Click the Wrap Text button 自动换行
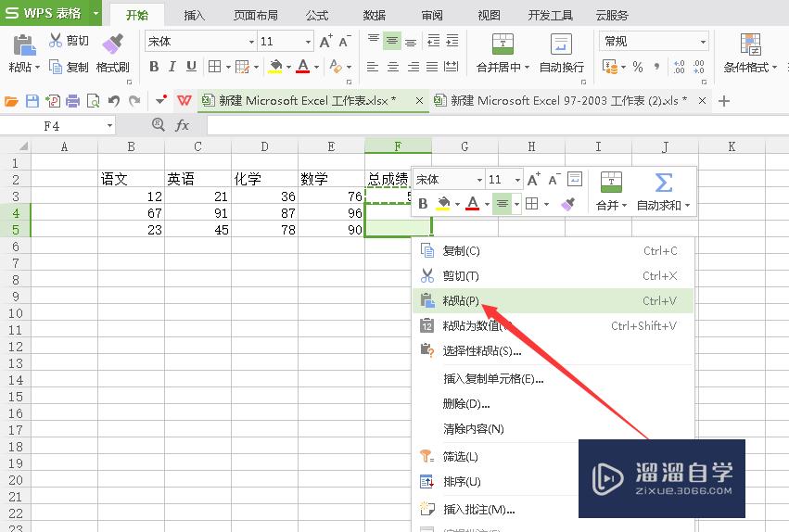This screenshot has width=789, height=532. coord(561,54)
